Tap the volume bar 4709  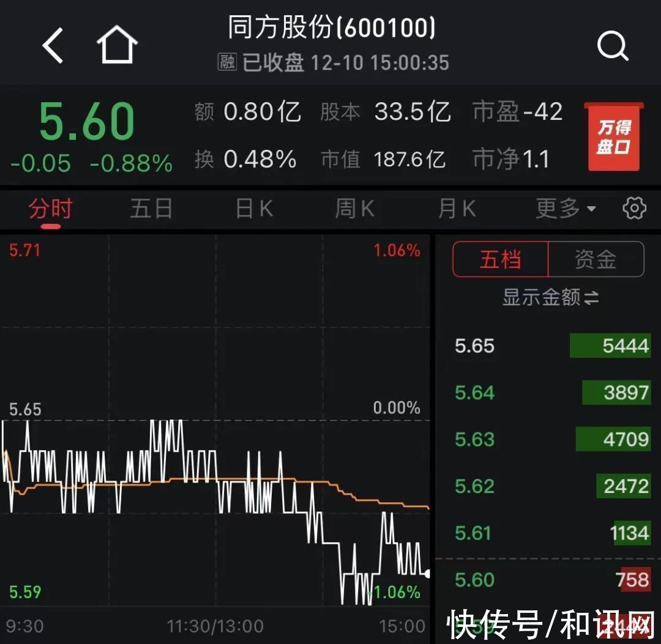click(x=613, y=439)
